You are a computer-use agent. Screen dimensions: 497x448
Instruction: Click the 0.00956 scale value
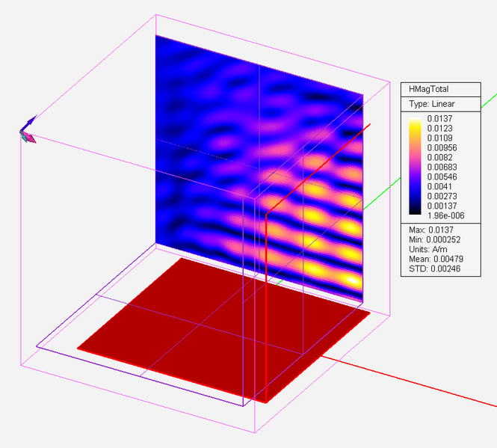point(442,148)
